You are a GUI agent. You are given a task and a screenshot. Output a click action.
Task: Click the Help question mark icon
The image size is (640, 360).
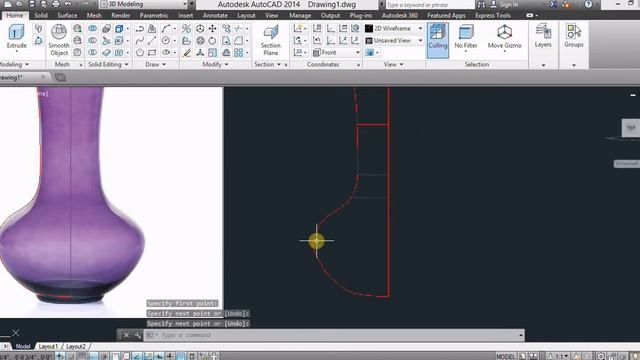588,4
